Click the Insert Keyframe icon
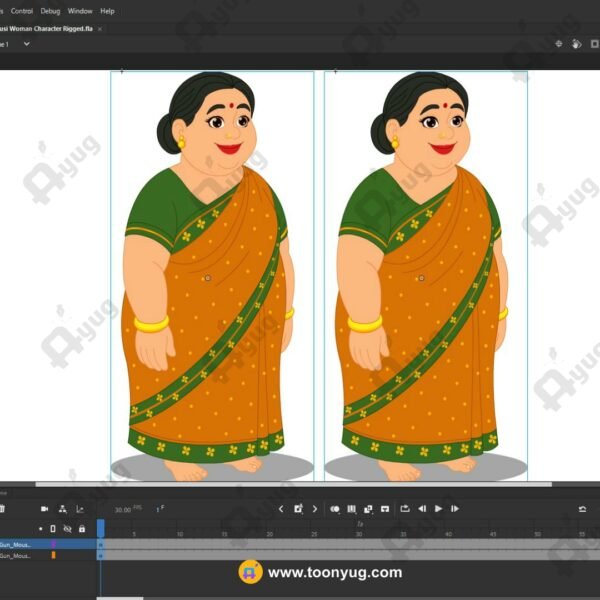 (x=298, y=509)
